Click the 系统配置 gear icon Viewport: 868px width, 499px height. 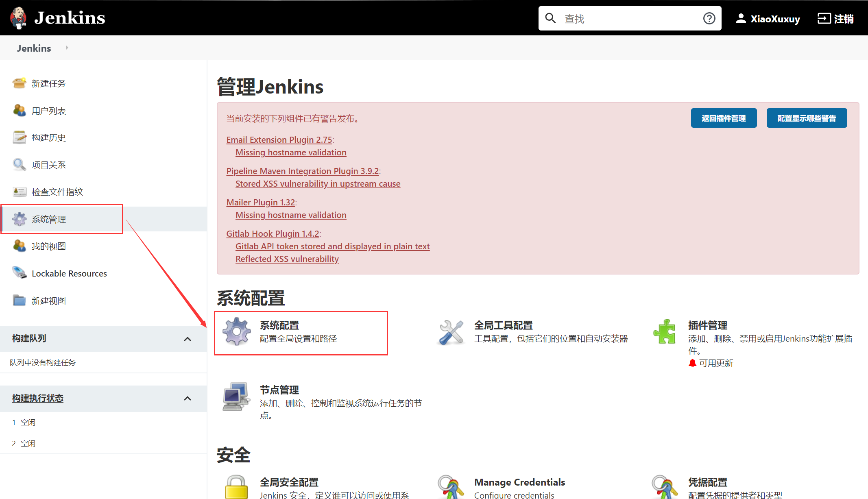(x=237, y=332)
